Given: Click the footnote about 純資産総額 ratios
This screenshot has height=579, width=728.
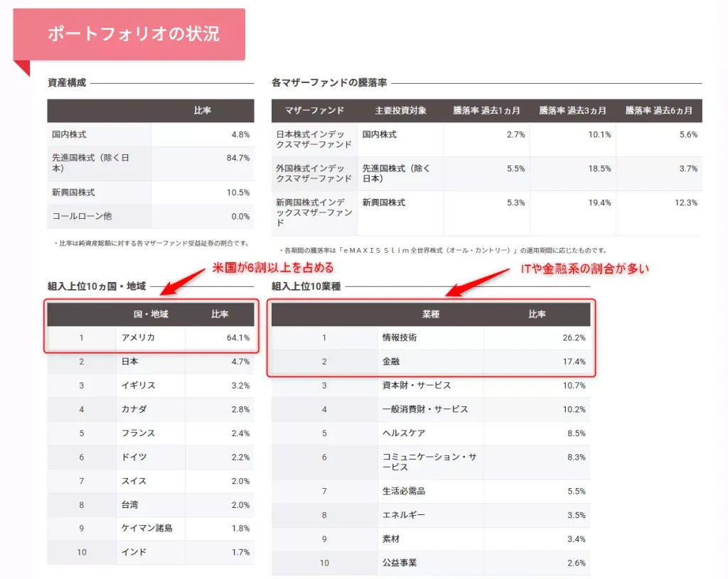Looking at the screenshot, I should [x=151, y=243].
